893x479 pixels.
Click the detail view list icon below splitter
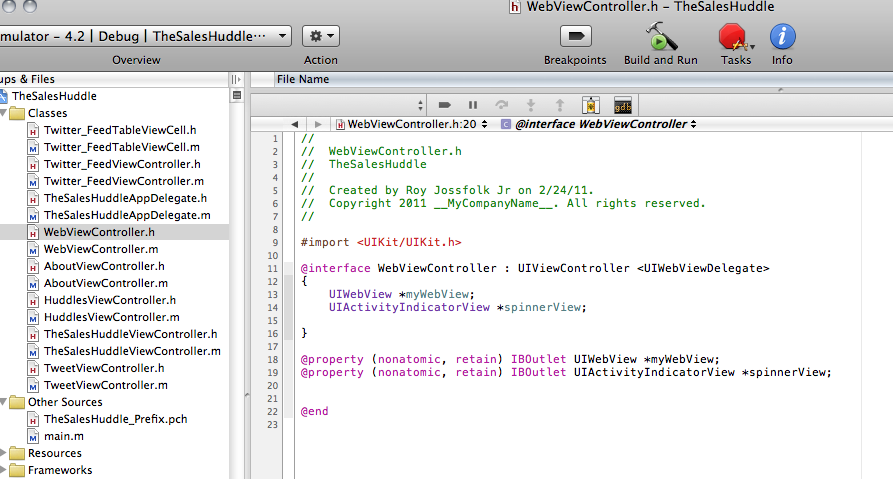pyautogui.click(x=237, y=96)
